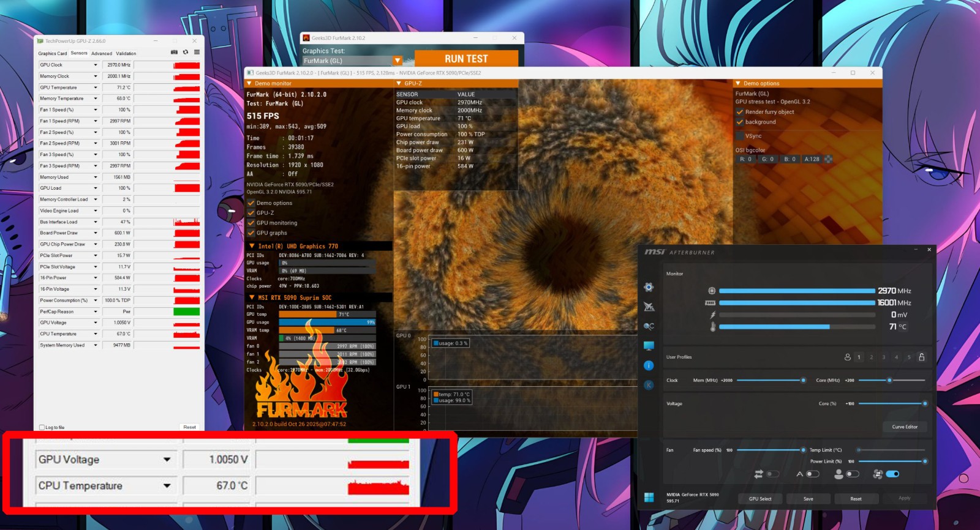This screenshot has height=530, width=980.
Task: Select user profile slot 1
Action: 859,357
